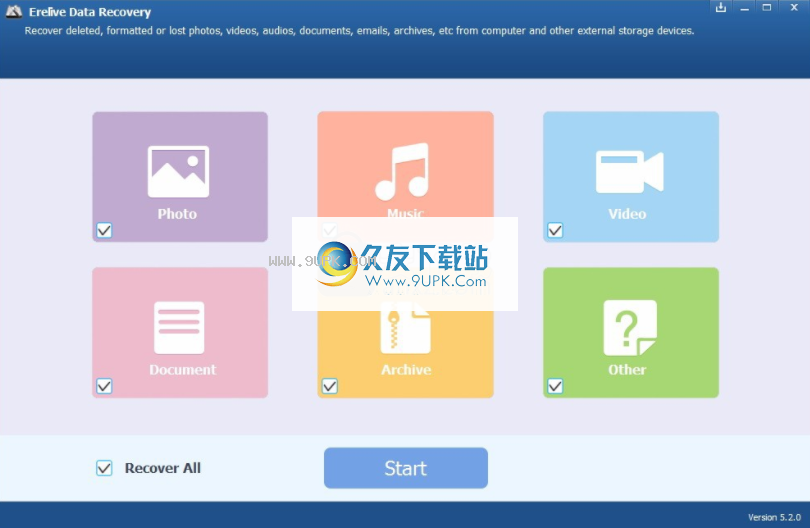Click the Other question-mark file icon
The height and width of the screenshot is (528, 810).
(x=630, y=328)
